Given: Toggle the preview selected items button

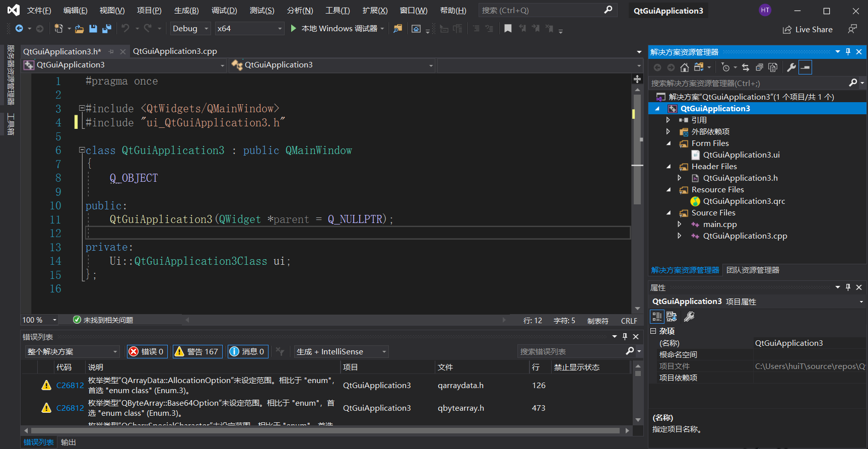Looking at the screenshot, I should [806, 67].
